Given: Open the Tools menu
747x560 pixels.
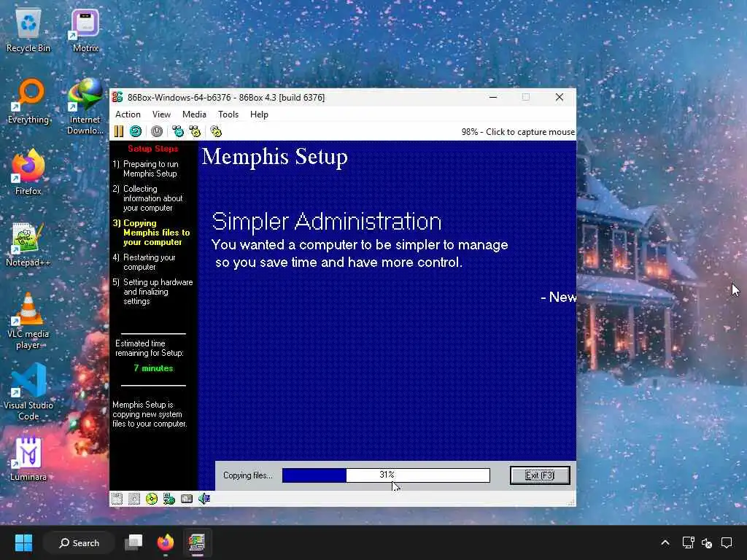Looking at the screenshot, I should [x=228, y=114].
